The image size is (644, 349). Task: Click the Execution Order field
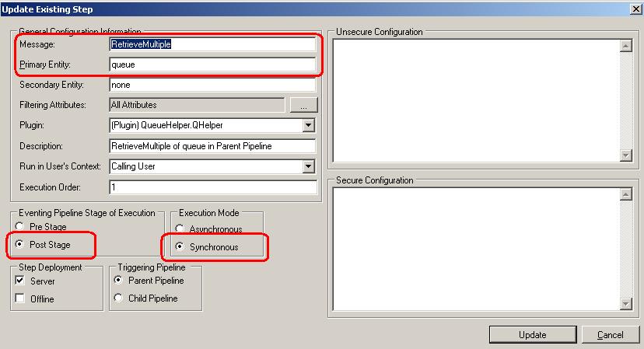(x=213, y=187)
